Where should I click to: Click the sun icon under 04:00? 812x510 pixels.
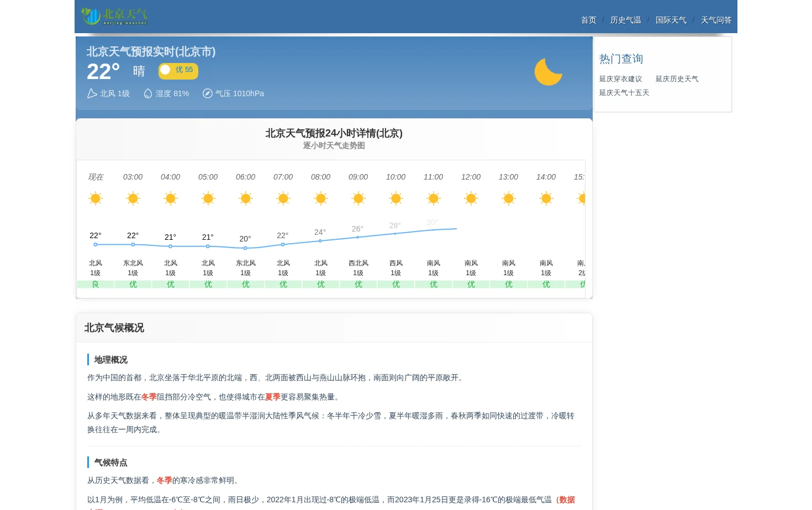point(171,198)
